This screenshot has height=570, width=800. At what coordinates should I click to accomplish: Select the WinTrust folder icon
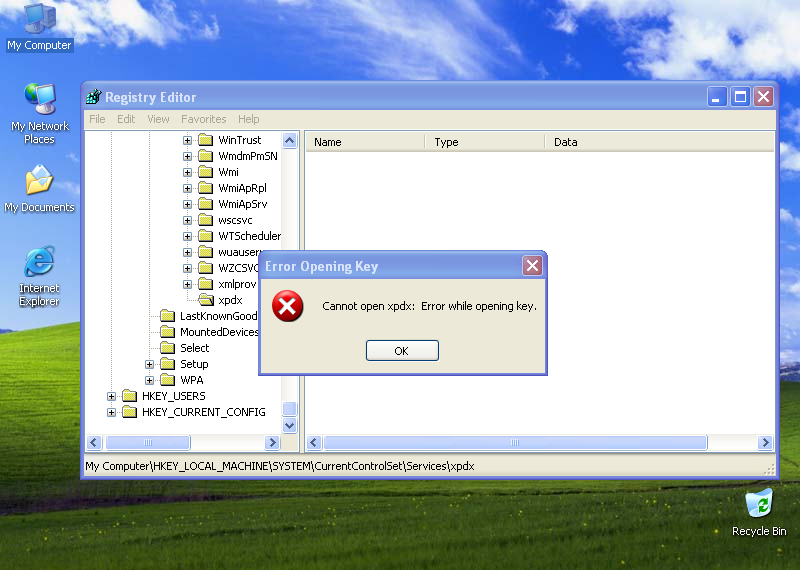[205, 140]
